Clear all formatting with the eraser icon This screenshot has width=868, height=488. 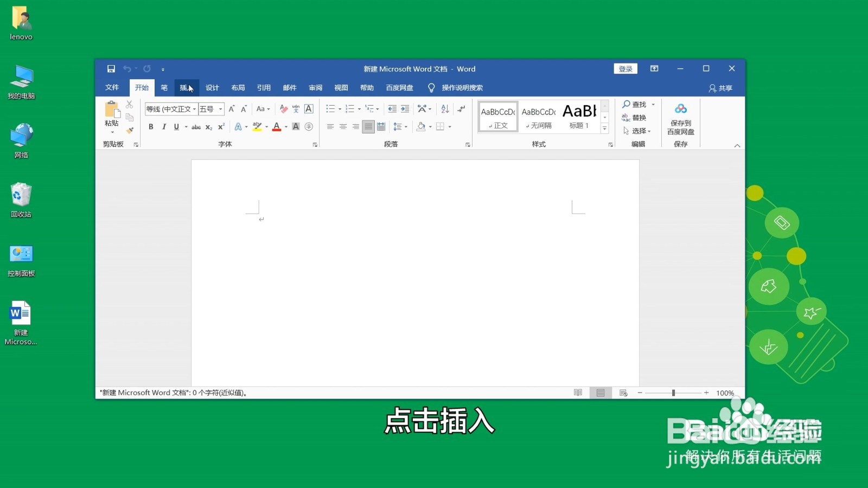tap(283, 109)
